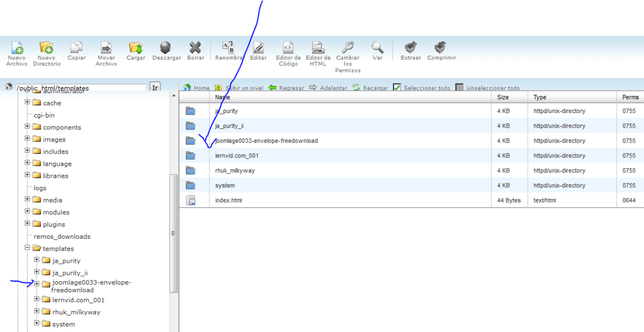Expand joomlage0033-envelope-freedownload in the tree

coord(36,284)
